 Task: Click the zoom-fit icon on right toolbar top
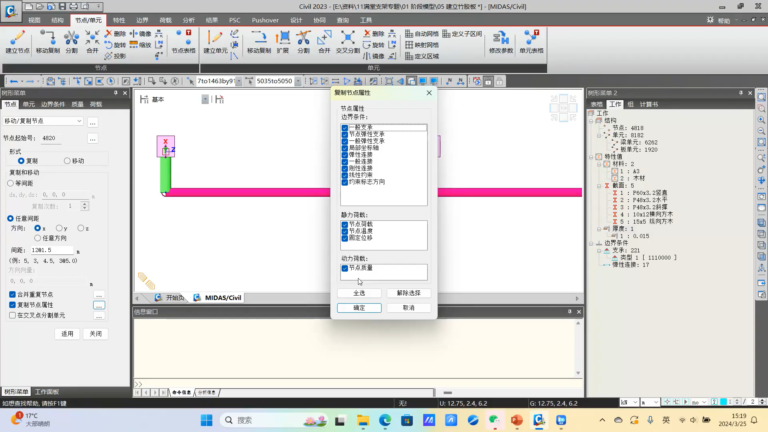pyautogui.click(x=762, y=96)
